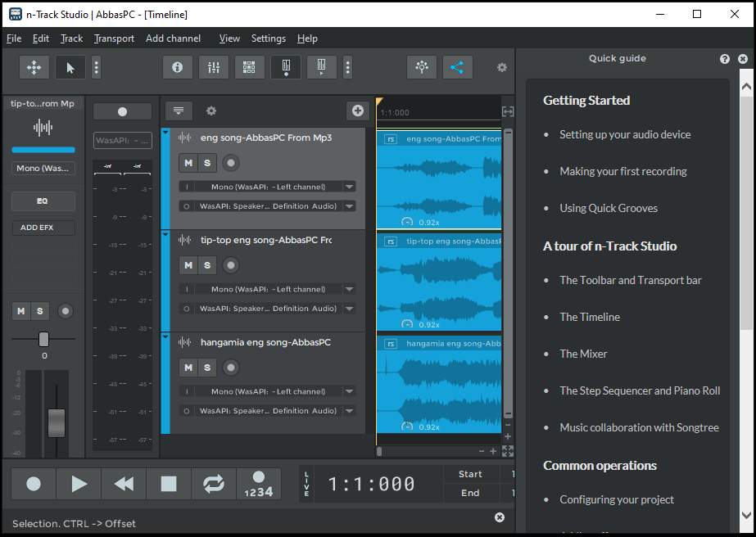The image size is (756, 537).
Task: Select the arrow pointer tool
Action: coord(70,67)
